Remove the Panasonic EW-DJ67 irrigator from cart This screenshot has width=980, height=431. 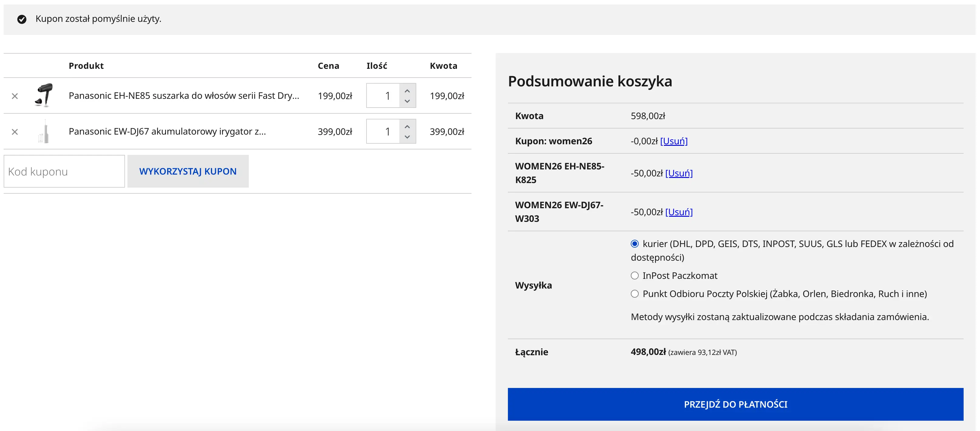(15, 132)
